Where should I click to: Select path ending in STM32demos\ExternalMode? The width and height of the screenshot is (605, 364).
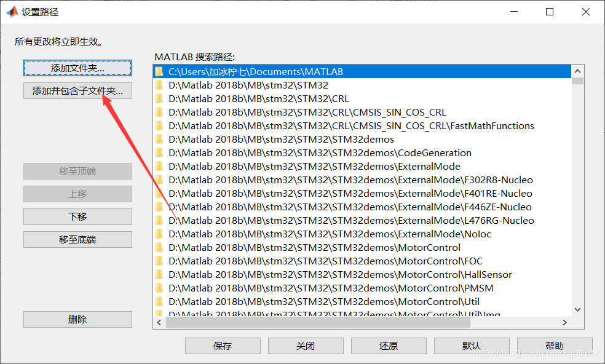362,166
